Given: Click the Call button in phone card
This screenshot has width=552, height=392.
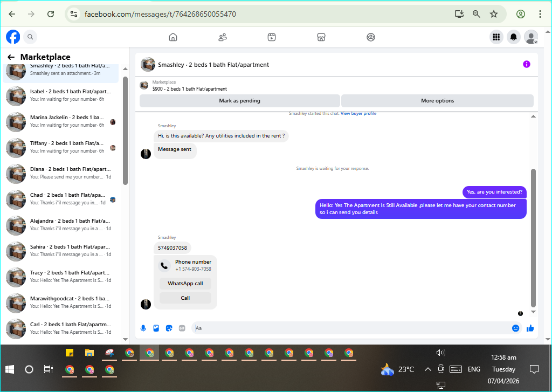Looking at the screenshot, I should 185,298.
